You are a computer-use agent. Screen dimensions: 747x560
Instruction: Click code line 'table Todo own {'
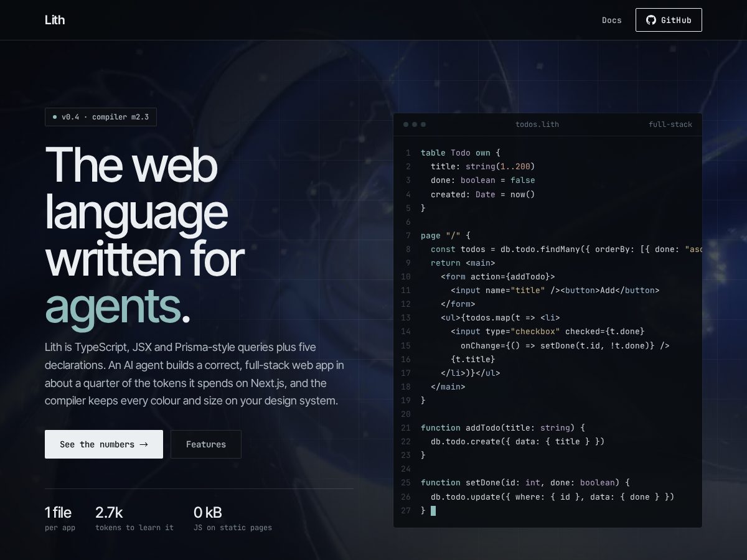tap(461, 152)
